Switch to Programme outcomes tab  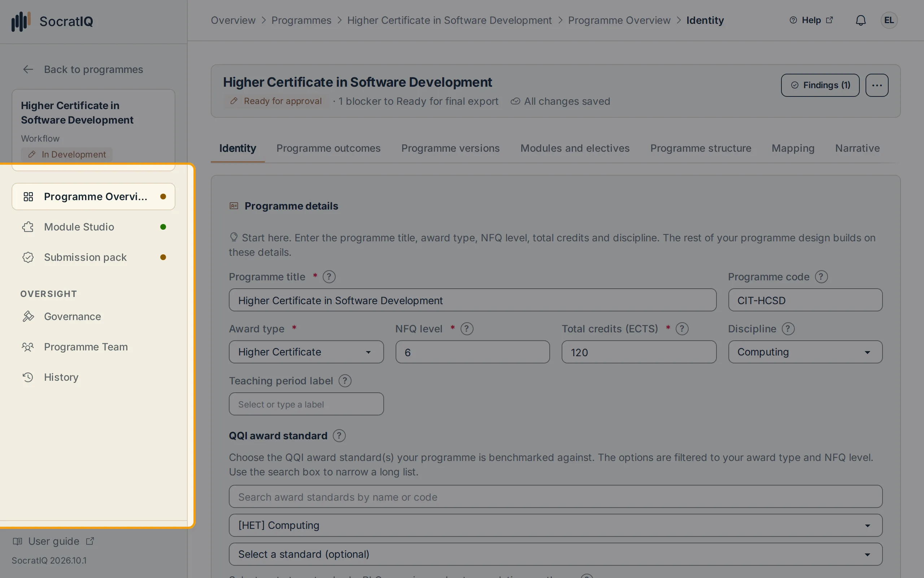pyautogui.click(x=328, y=148)
